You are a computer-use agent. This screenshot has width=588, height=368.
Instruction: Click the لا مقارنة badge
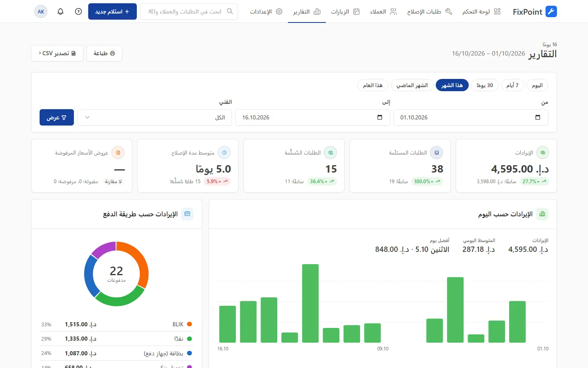point(113,182)
